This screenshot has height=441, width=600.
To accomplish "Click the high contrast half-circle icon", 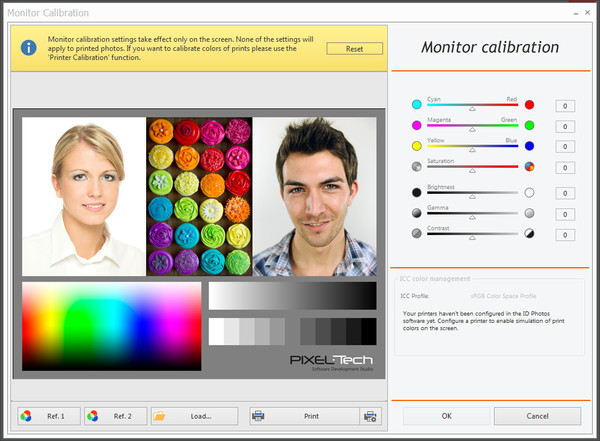I will pos(529,234).
